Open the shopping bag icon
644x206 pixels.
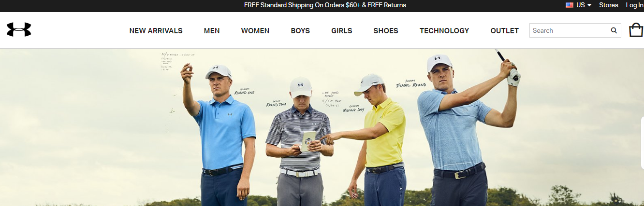pyautogui.click(x=636, y=30)
